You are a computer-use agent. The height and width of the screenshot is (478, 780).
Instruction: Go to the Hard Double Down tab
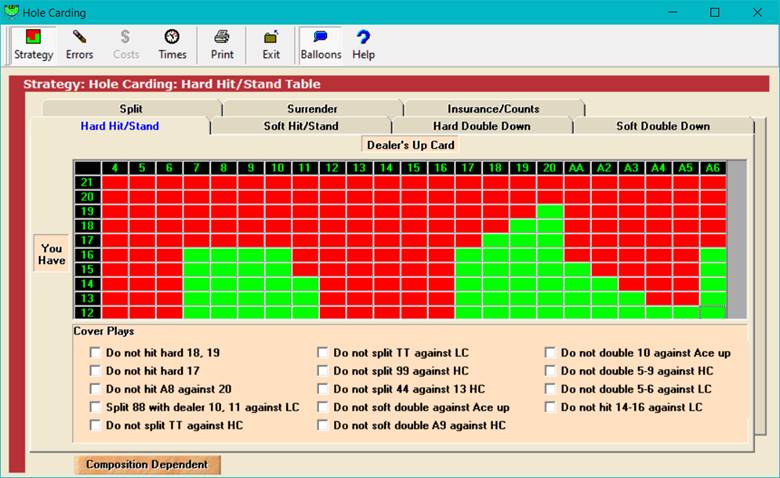[x=481, y=126]
